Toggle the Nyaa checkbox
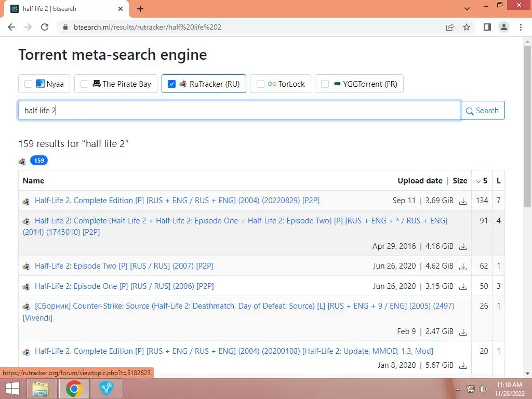Image resolution: width=532 pixels, height=399 pixels. point(29,84)
